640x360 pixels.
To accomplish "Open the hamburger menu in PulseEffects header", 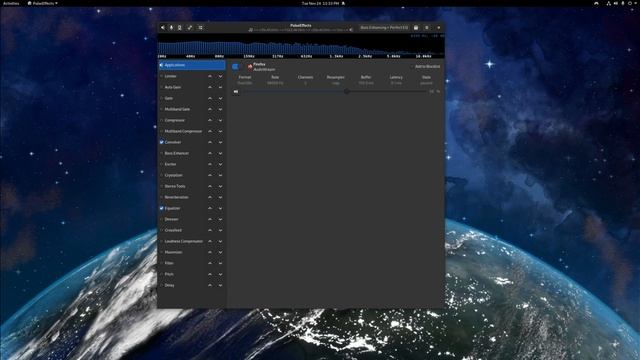I will coord(427,28).
